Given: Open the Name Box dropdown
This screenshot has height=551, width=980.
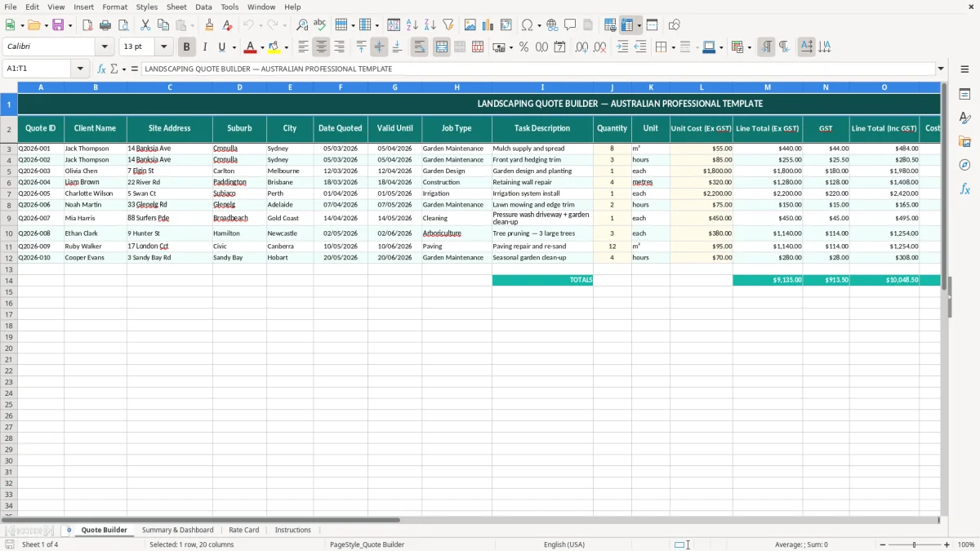Looking at the screenshot, I should click(80, 69).
